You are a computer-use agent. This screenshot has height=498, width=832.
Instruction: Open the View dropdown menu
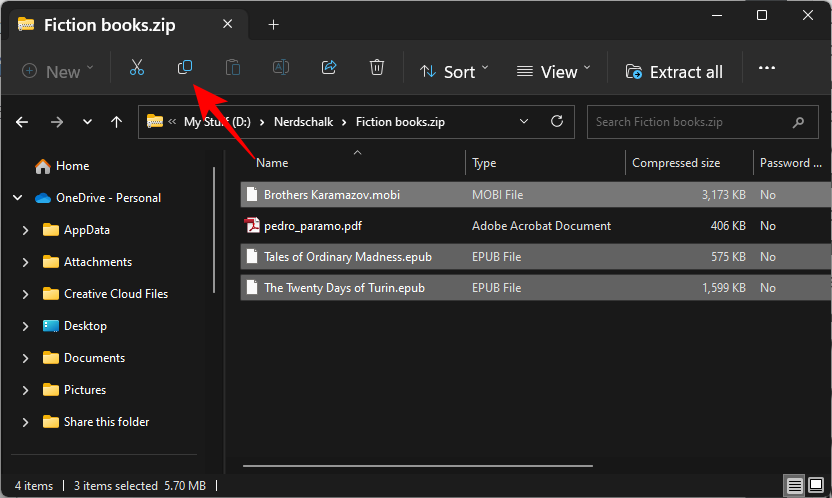pos(553,71)
